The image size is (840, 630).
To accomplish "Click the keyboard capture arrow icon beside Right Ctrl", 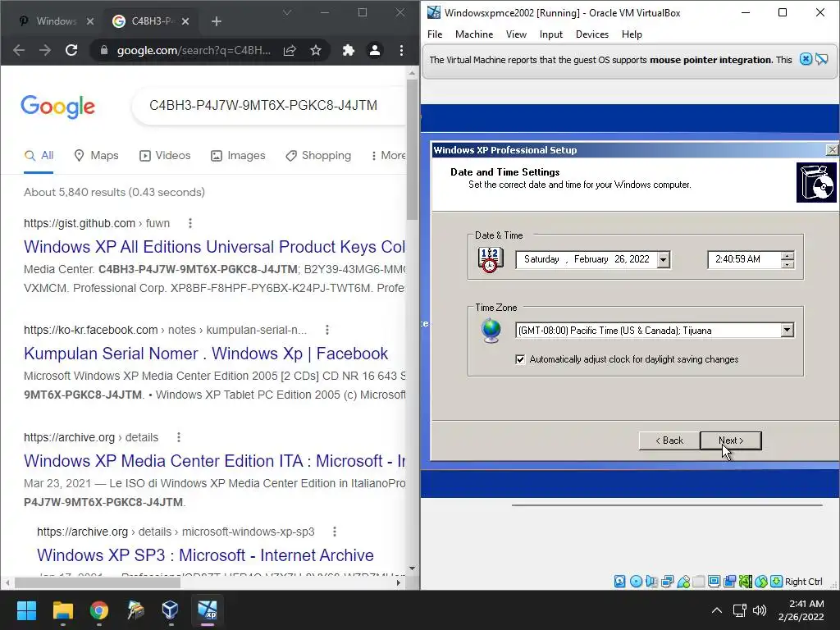I will 776,582.
